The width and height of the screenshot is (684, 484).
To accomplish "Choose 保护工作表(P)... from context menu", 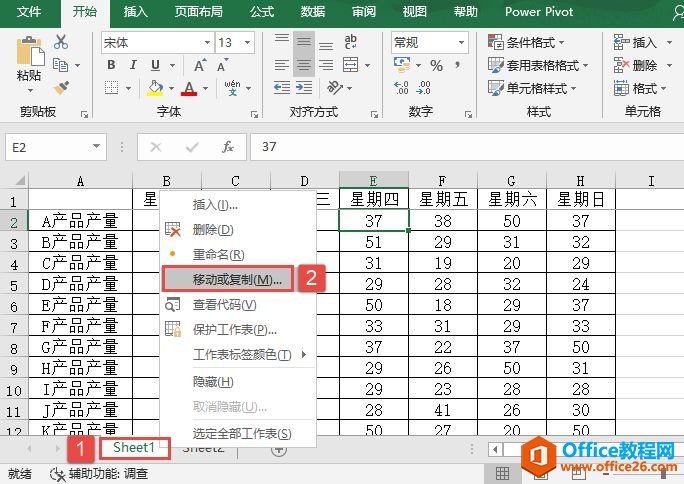I will point(238,330).
